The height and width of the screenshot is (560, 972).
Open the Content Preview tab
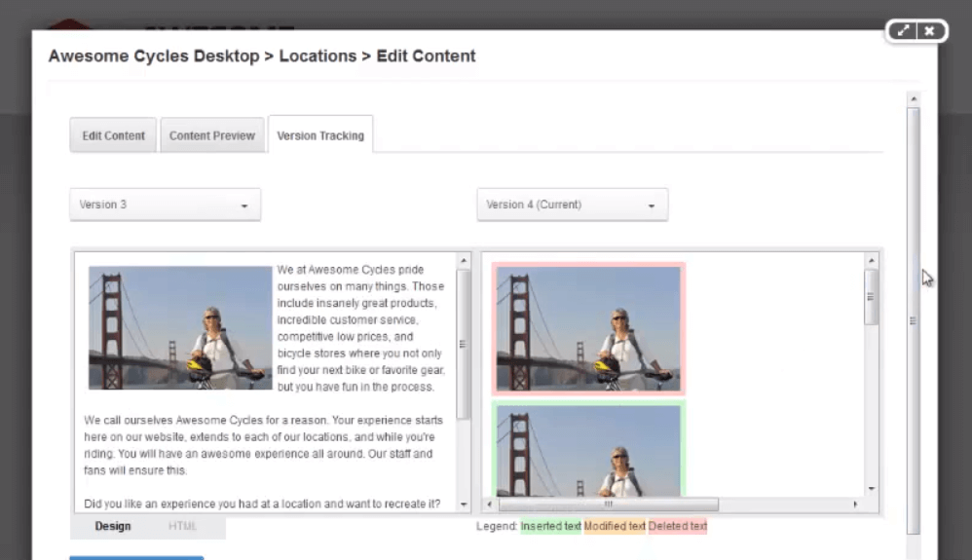tap(212, 135)
